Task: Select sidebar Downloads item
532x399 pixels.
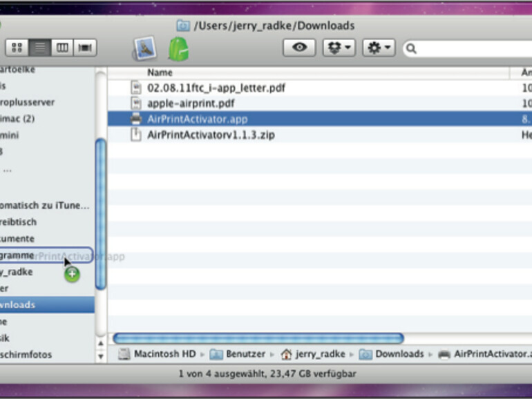Action: (47, 304)
